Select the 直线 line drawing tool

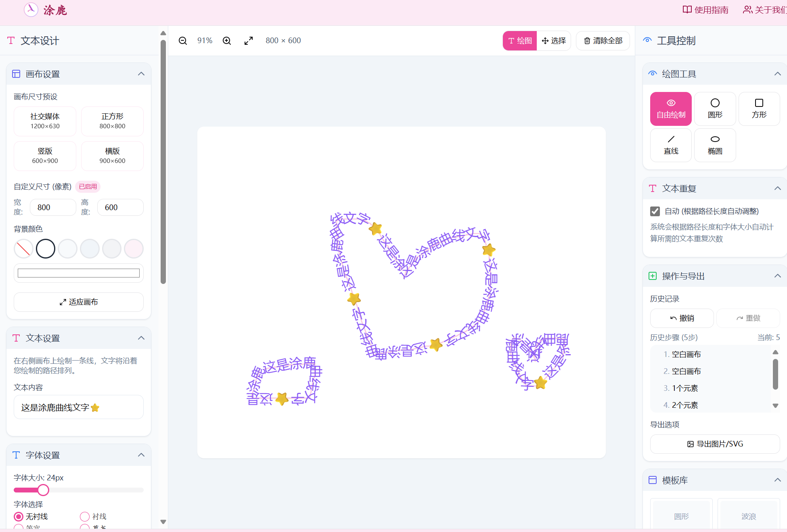(671, 145)
